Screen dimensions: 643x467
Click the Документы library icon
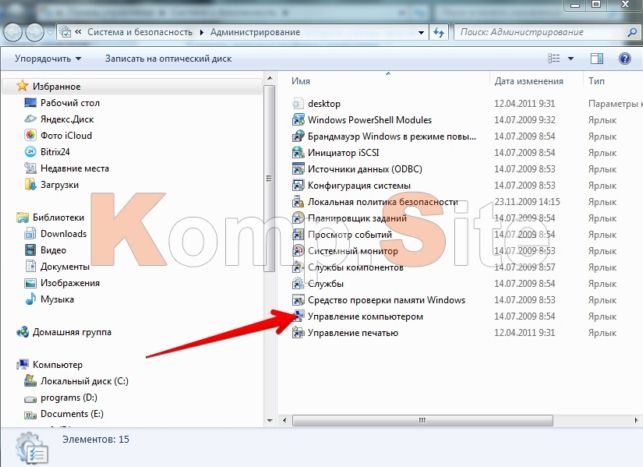[30, 267]
